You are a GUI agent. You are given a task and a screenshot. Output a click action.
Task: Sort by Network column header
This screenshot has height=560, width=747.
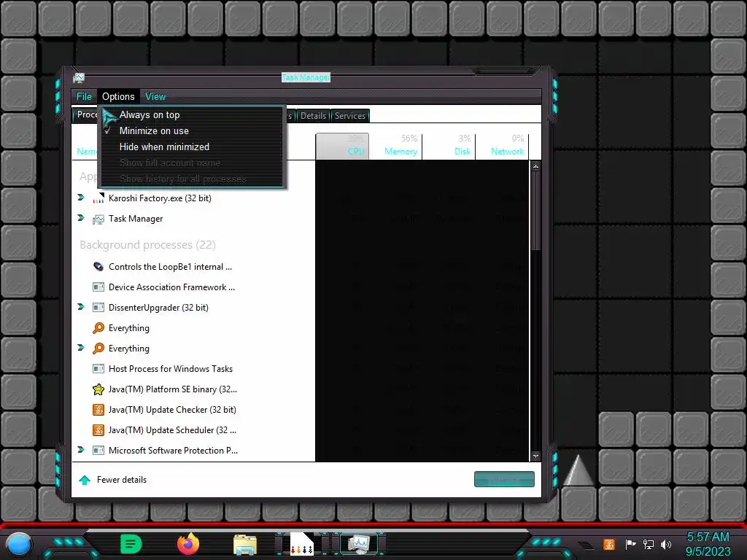point(502,146)
